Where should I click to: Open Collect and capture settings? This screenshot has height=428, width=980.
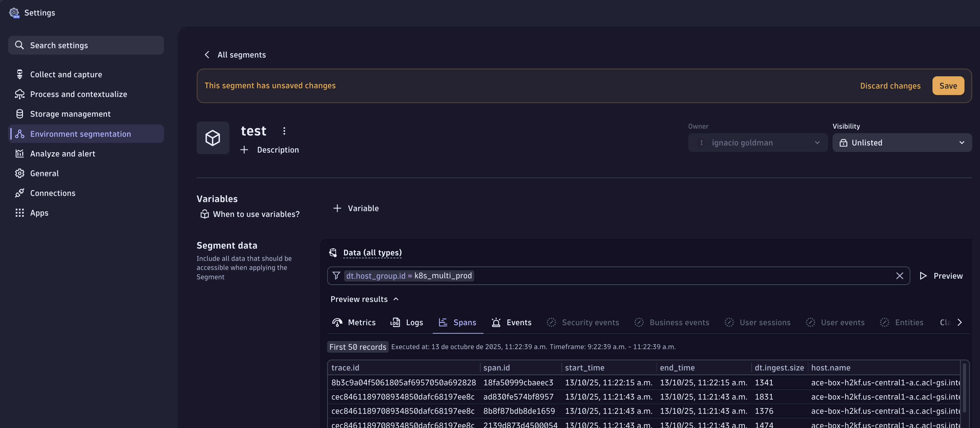click(x=66, y=74)
